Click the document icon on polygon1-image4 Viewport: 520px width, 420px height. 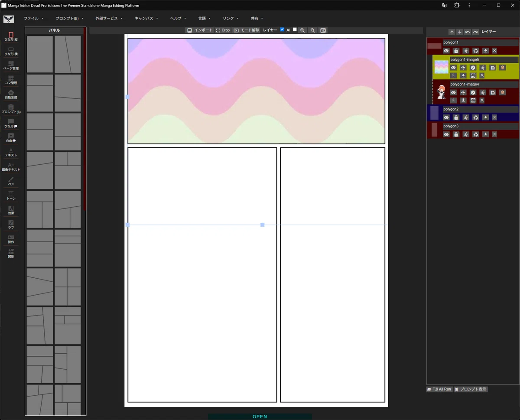[493, 92]
